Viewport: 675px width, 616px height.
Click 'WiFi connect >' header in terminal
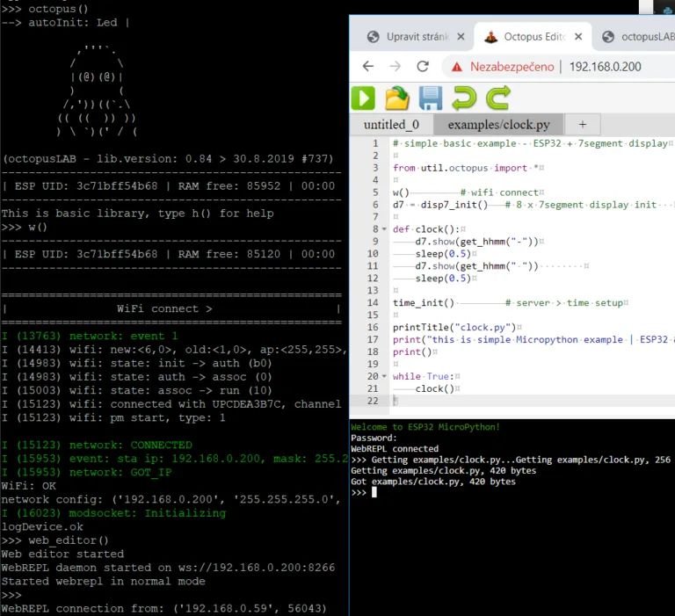pos(164,308)
